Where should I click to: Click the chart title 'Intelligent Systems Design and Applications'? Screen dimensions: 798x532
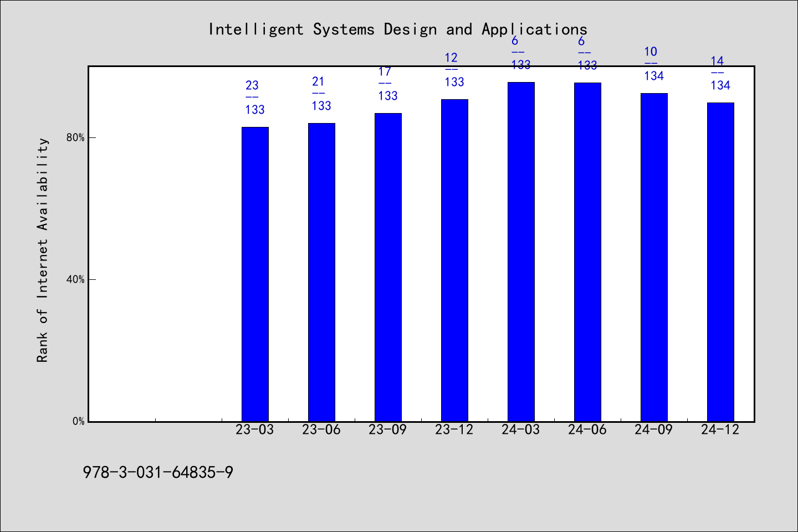coord(397,29)
